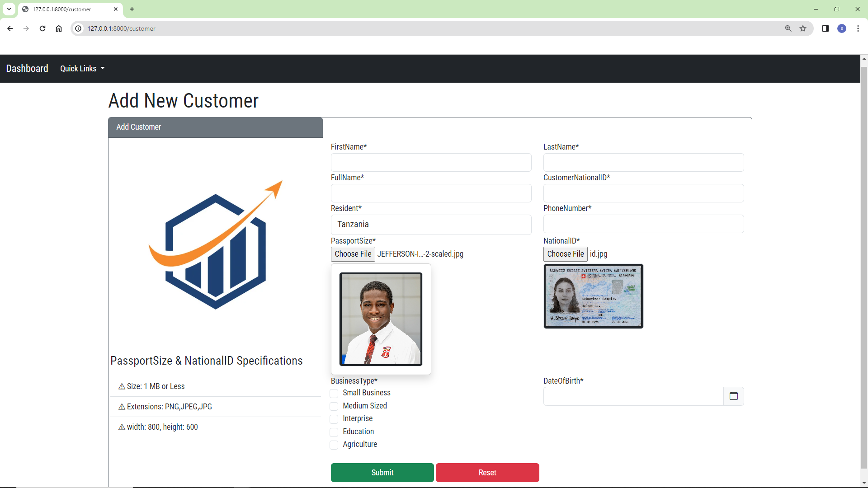Image resolution: width=868 pixels, height=488 pixels.
Task: Click the browser forward arrow
Action: click(26, 28)
